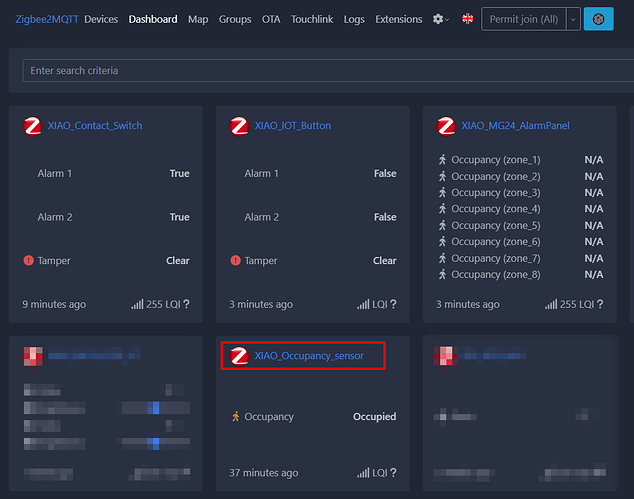
Task: Click the Occupancy (zone_6) walking icon
Action: pos(443,241)
